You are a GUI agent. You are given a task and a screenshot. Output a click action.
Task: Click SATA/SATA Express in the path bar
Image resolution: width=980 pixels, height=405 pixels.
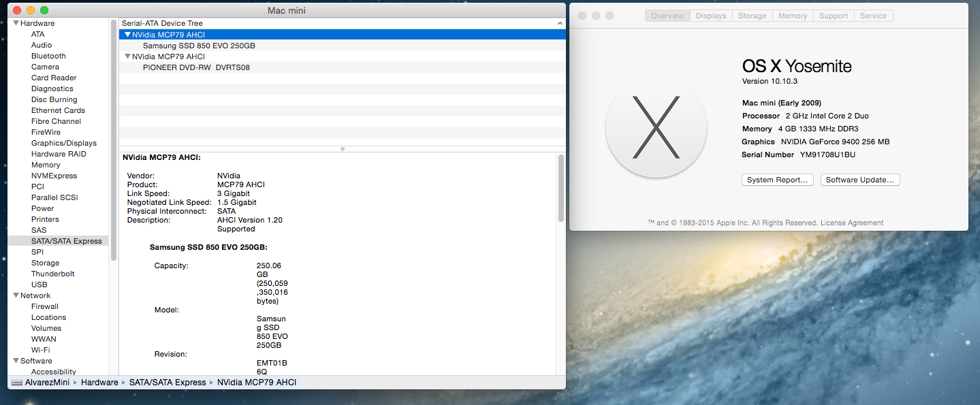(168, 383)
